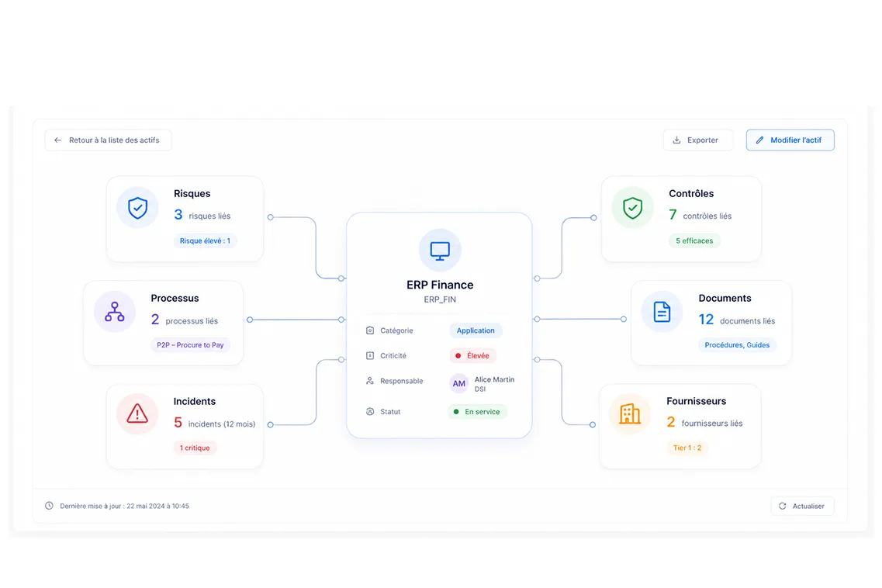The height and width of the screenshot is (588, 882).
Task: Click the Catégorie row icon
Action: pos(370,330)
